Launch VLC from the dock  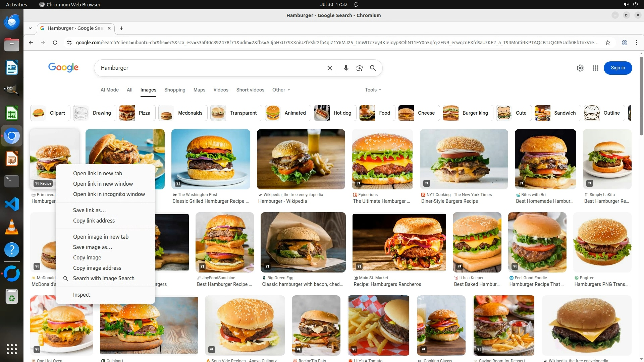click(x=12, y=227)
